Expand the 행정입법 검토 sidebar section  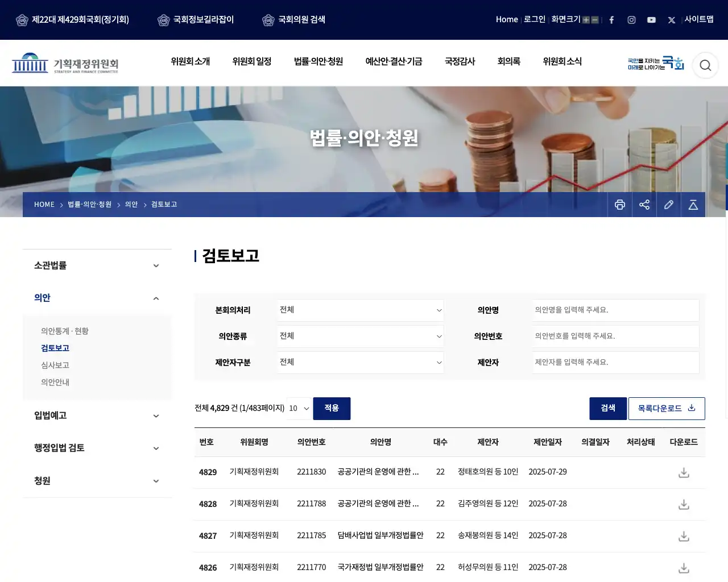click(97, 448)
